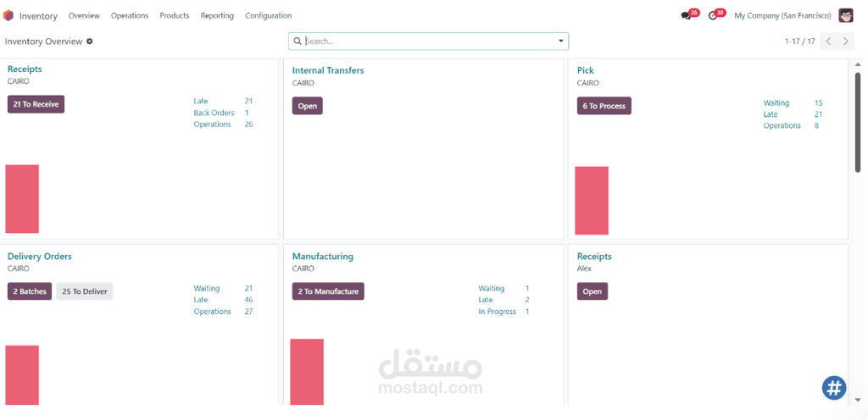Click the 25 To Deliver button
Screen dimensions: 868x420
pos(85,291)
